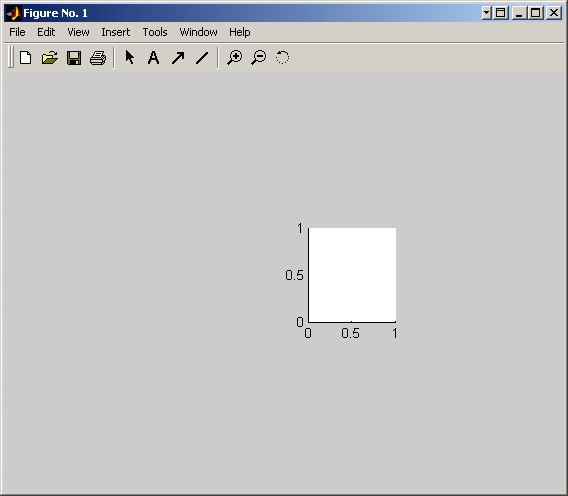Image resolution: width=568 pixels, height=496 pixels.
Task: Toggle the Edit Plot arrow tool
Action: [x=130, y=57]
